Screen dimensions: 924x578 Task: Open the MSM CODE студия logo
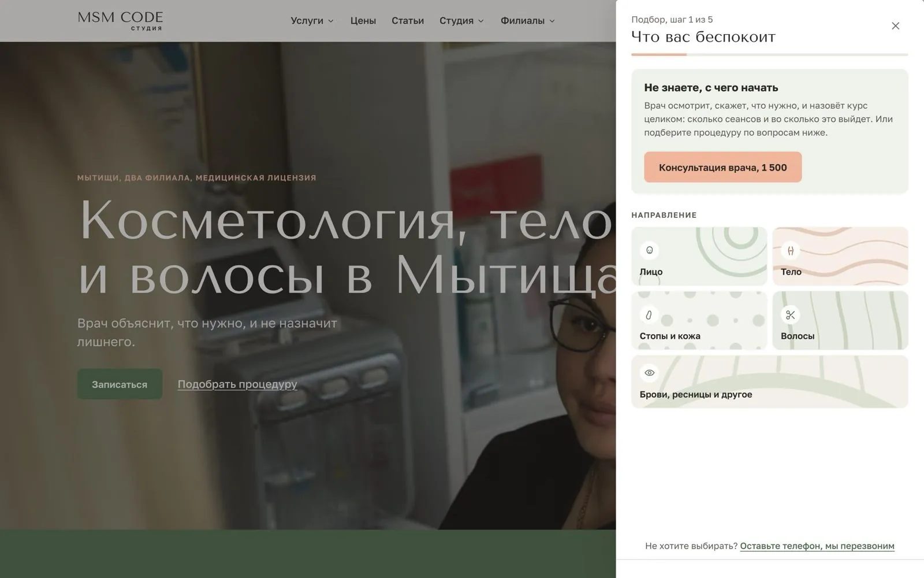[120, 20]
